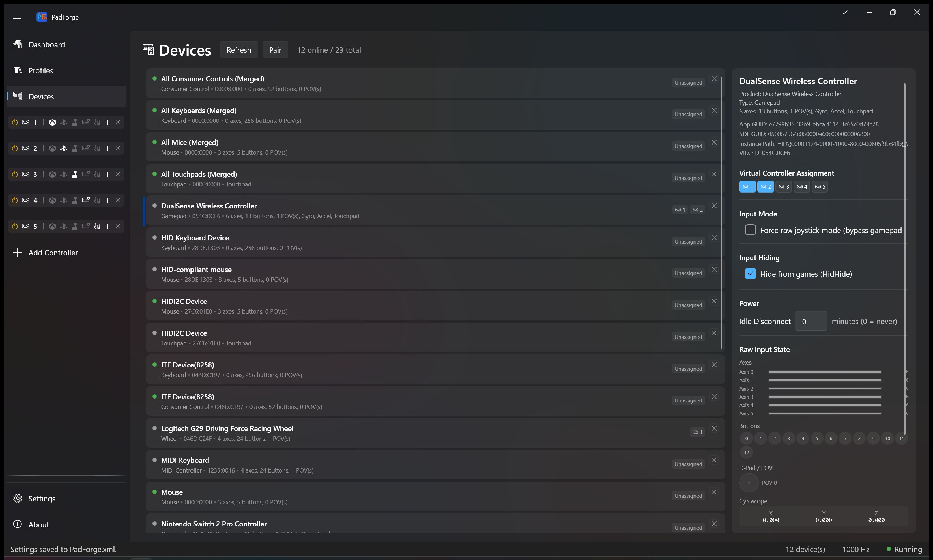Screen dimensions: 933x560
Task: Toggle power for controller slot 1
Action: [15, 122]
